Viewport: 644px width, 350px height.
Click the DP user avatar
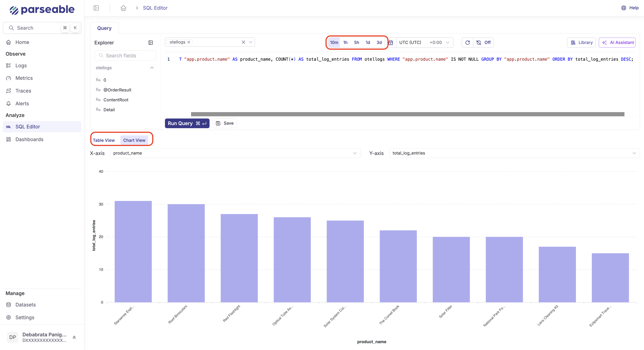[x=13, y=337]
